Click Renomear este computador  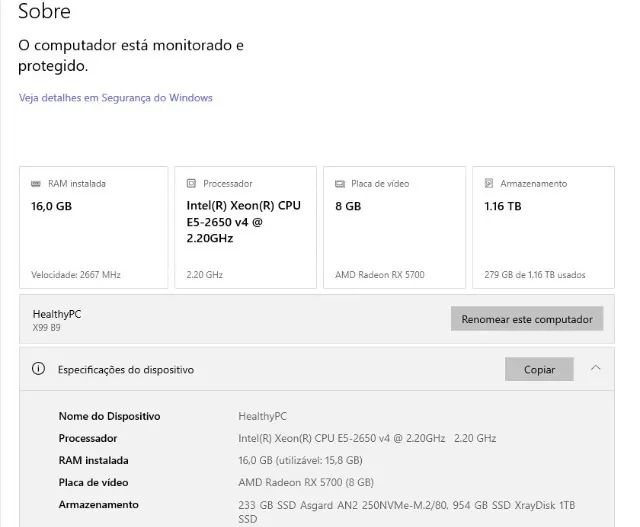[x=527, y=320]
